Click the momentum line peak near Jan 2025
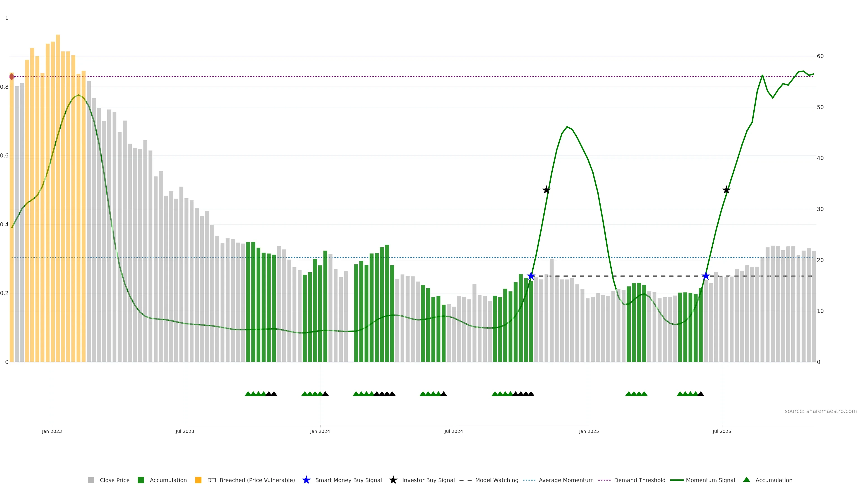Image resolution: width=868 pixels, height=488 pixels. 567,127
